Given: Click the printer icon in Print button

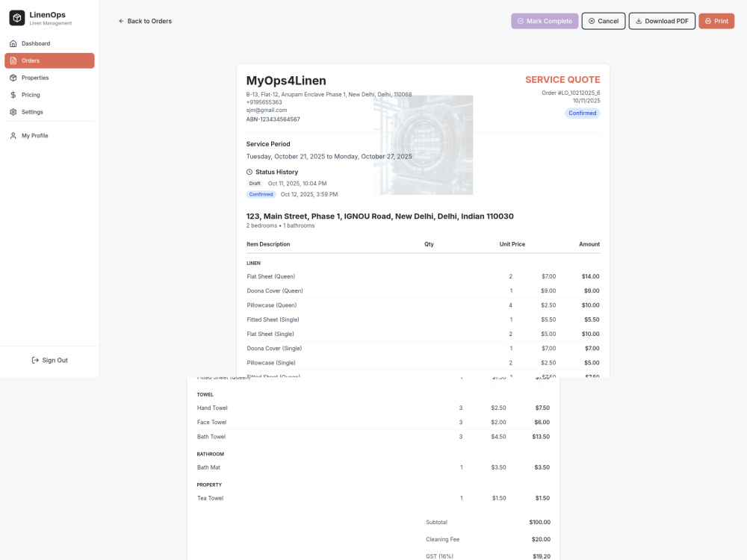Looking at the screenshot, I should [708, 21].
